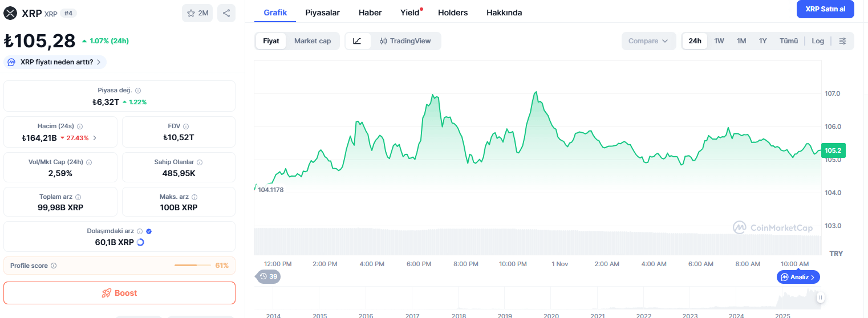Click total supply value 99,98B XRP
The height and width of the screenshot is (318, 868).
[x=60, y=207]
